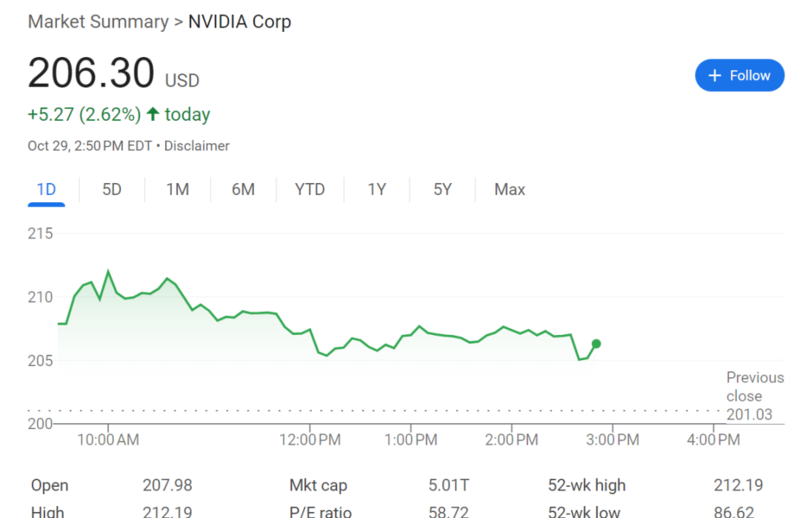Switch to the 5D chart range
This screenshot has width=800, height=518.
point(112,190)
